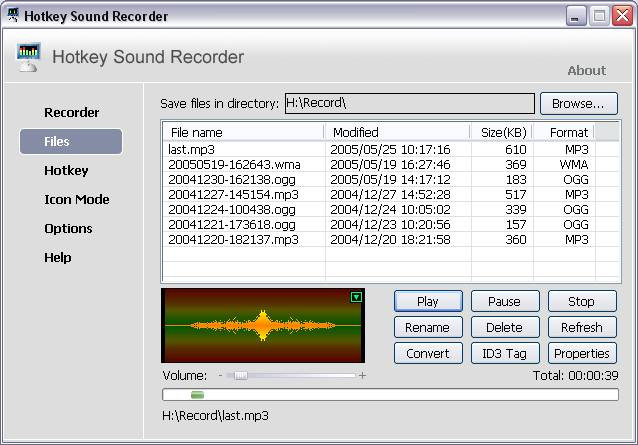The image size is (638, 445).
Task: Sort by Format column header
Action: point(564,133)
